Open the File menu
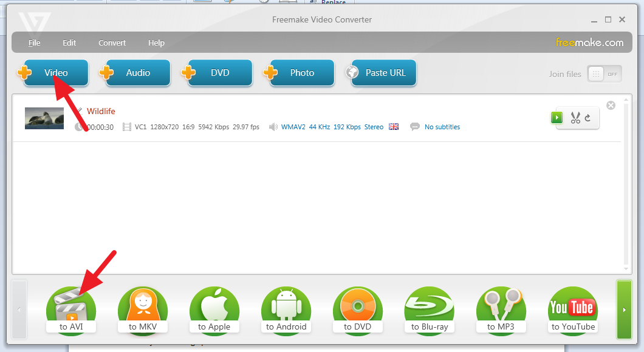This screenshot has width=644, height=352. [x=34, y=42]
